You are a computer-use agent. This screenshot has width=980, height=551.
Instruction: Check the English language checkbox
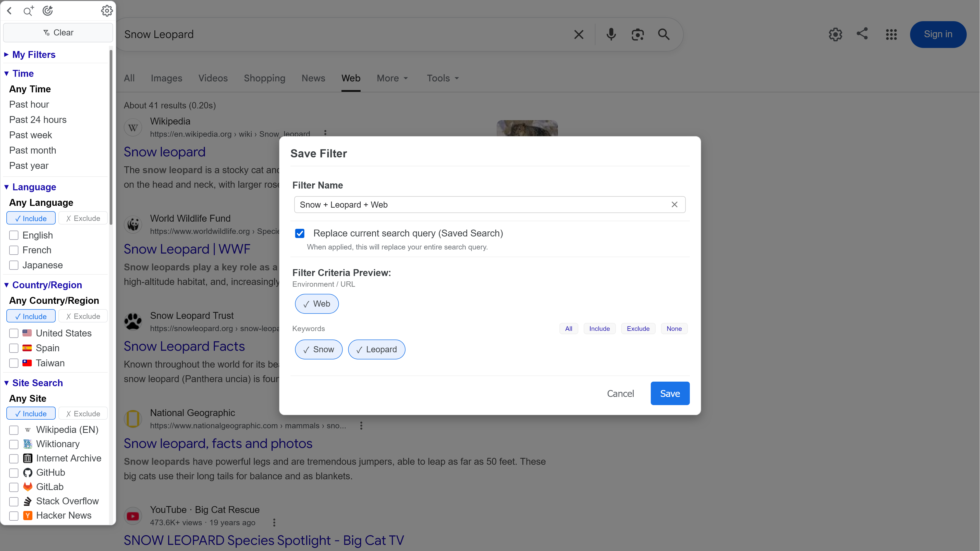pos(14,235)
